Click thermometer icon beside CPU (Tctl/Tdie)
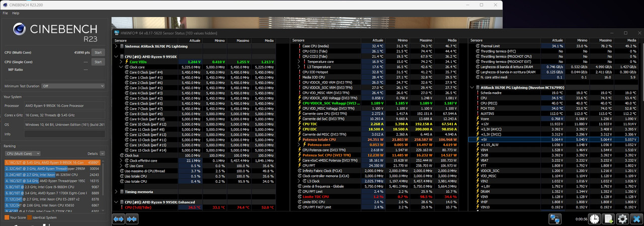 coord(121,207)
